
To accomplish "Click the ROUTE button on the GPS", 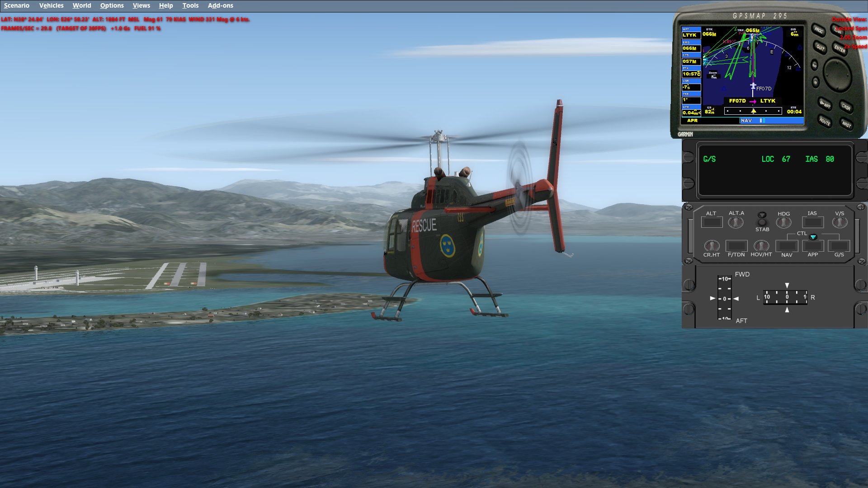I will pos(825,122).
